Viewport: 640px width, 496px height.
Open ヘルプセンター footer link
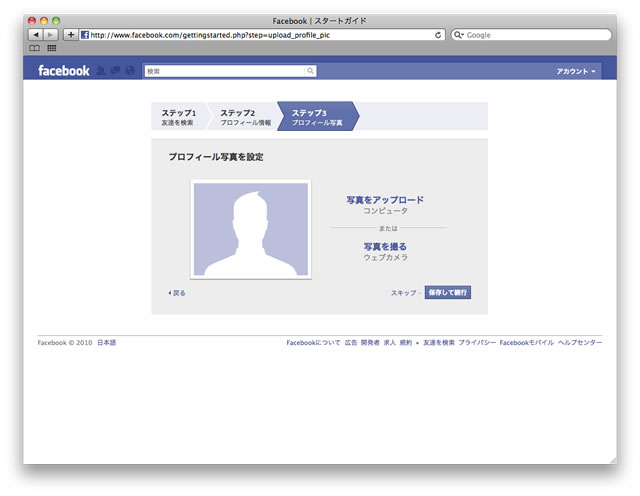pos(580,343)
